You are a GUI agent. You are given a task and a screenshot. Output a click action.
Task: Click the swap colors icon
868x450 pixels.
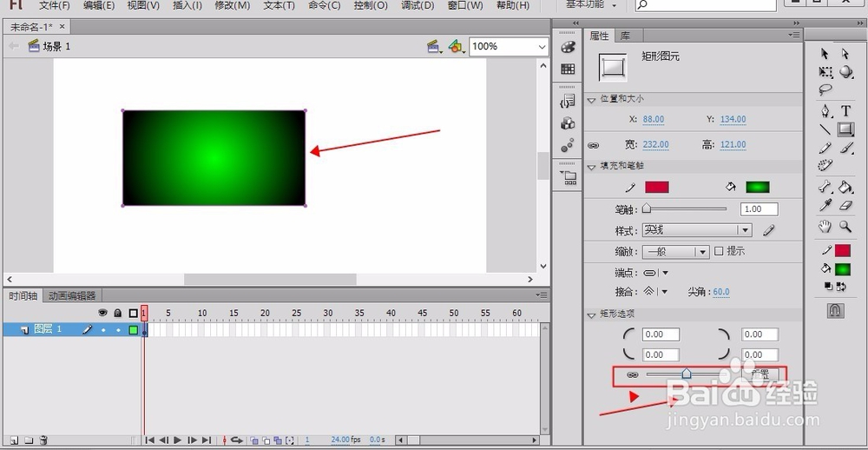pos(841,287)
